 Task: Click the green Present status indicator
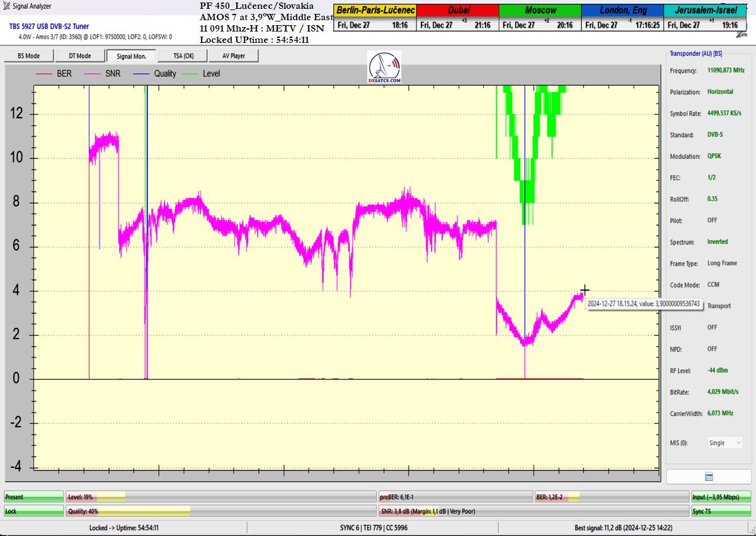click(x=33, y=497)
